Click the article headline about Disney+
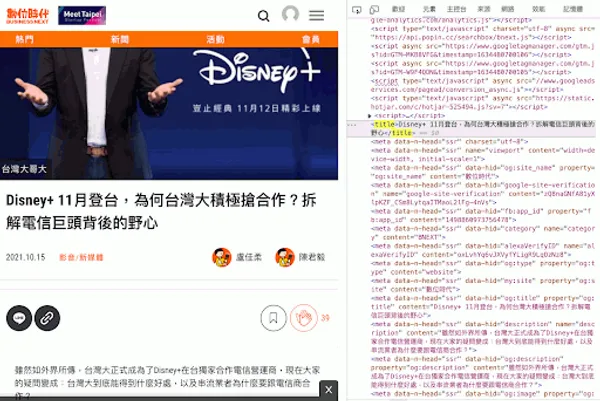 pyautogui.click(x=161, y=211)
